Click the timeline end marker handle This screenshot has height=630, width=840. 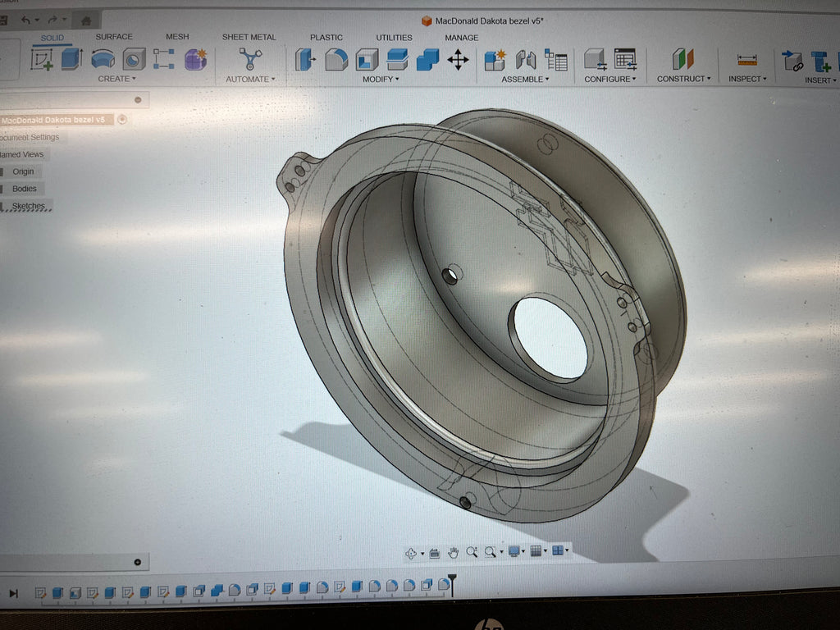[451, 584]
